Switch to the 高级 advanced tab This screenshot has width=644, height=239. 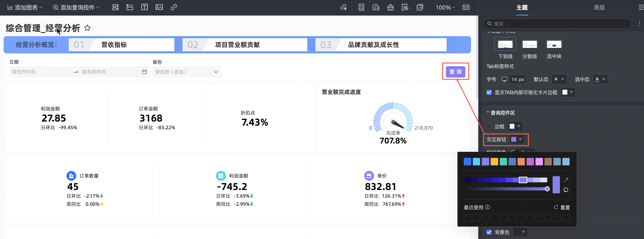599,8
